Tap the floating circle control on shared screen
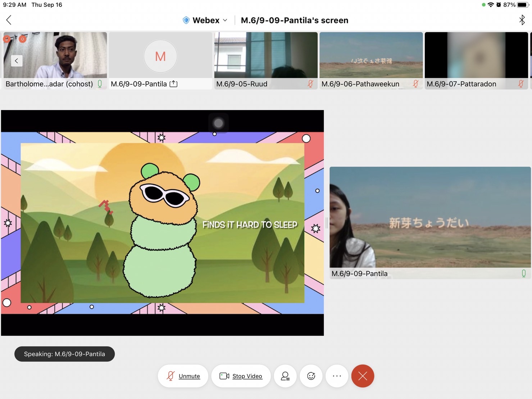The height and width of the screenshot is (399, 532). 218,123
